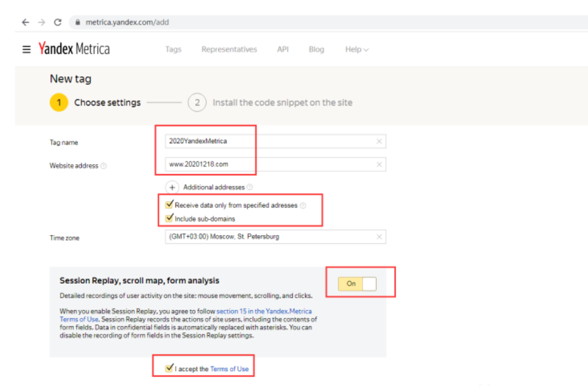Clear the Tag name field with its X

pyautogui.click(x=379, y=141)
